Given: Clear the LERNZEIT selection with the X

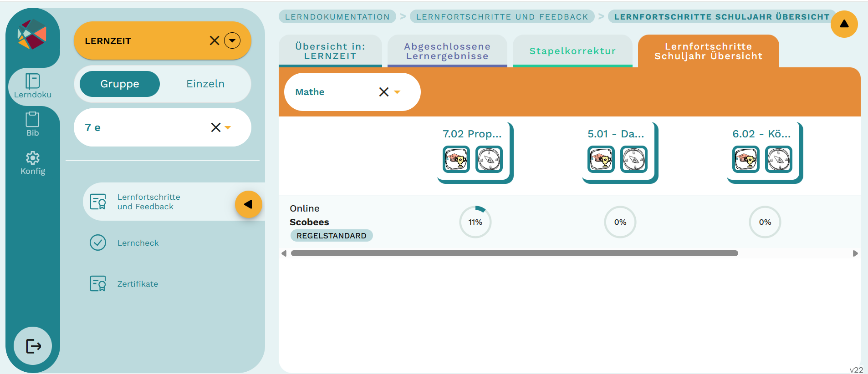Looking at the screenshot, I should click(x=214, y=41).
